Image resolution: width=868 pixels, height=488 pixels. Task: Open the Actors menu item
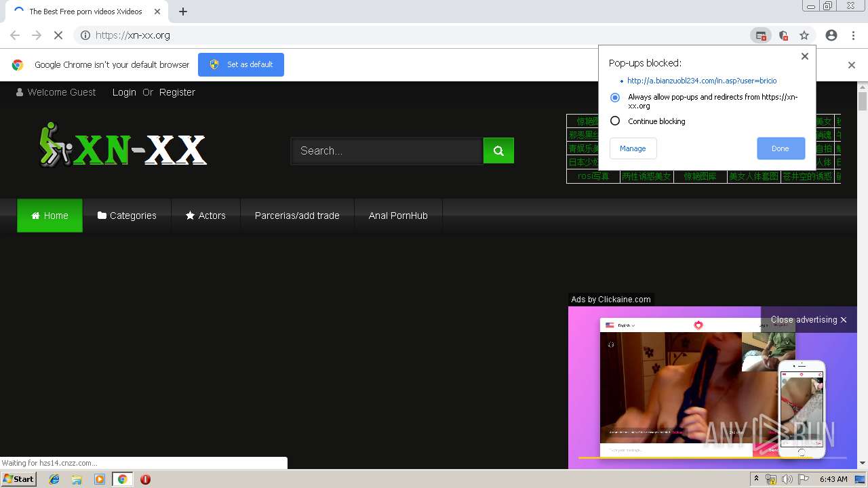tap(205, 216)
